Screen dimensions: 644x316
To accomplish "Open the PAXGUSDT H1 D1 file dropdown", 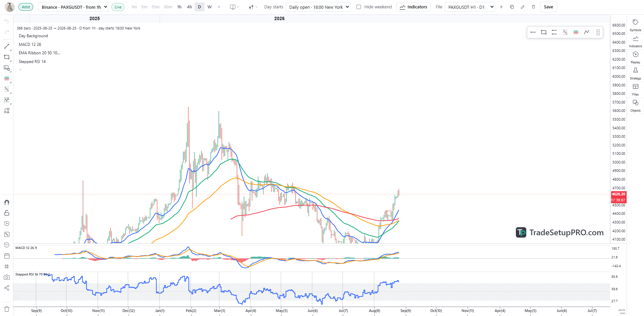I will [x=470, y=7].
